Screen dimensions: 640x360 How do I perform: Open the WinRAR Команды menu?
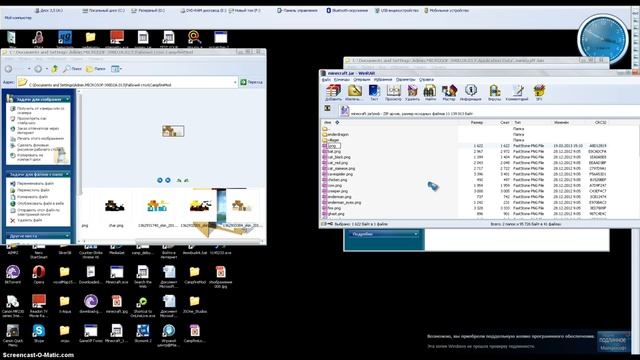click(342, 80)
